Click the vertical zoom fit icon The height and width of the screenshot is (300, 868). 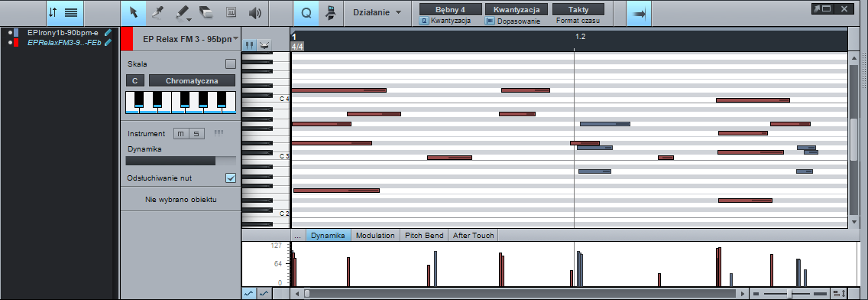[x=839, y=293]
